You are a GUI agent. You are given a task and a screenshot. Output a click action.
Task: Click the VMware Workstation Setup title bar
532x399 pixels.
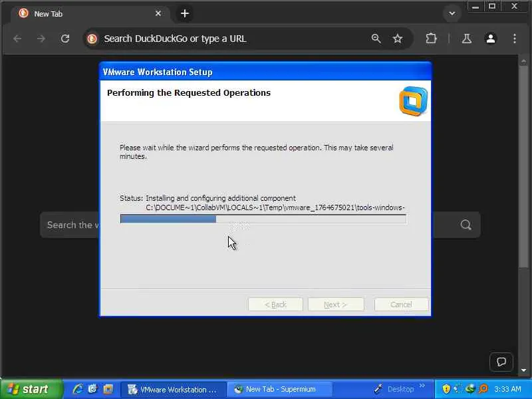(x=265, y=72)
